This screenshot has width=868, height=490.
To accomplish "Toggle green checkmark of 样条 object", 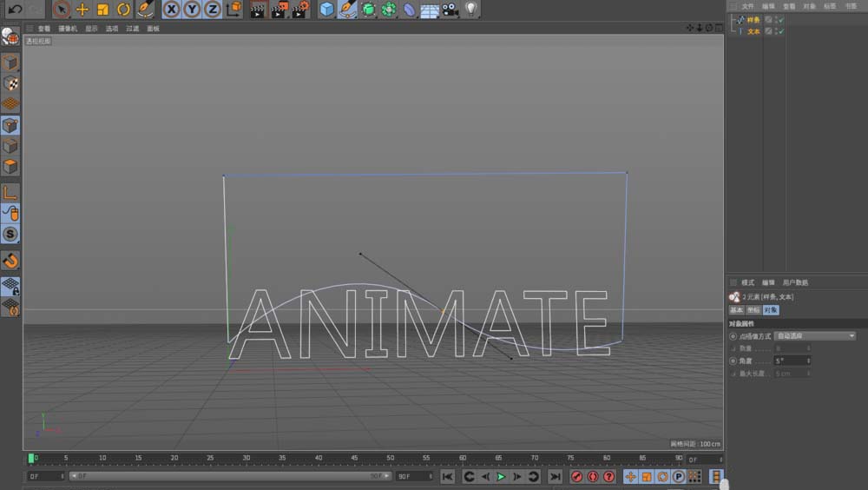I will pos(781,20).
